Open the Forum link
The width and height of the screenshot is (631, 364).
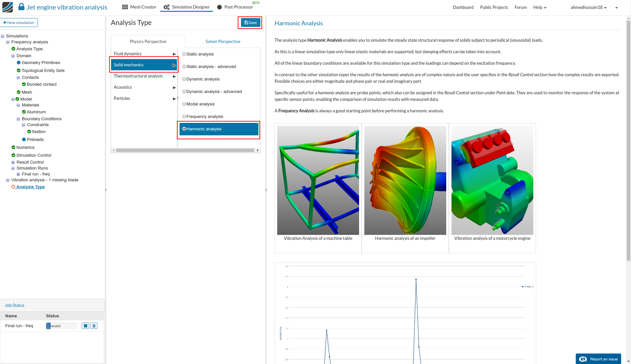[x=521, y=7]
